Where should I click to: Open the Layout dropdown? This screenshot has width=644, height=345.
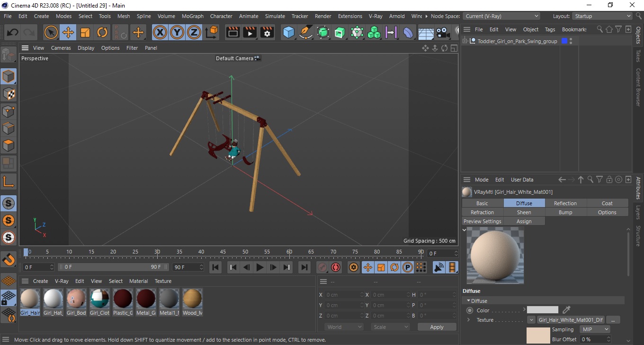[602, 16]
